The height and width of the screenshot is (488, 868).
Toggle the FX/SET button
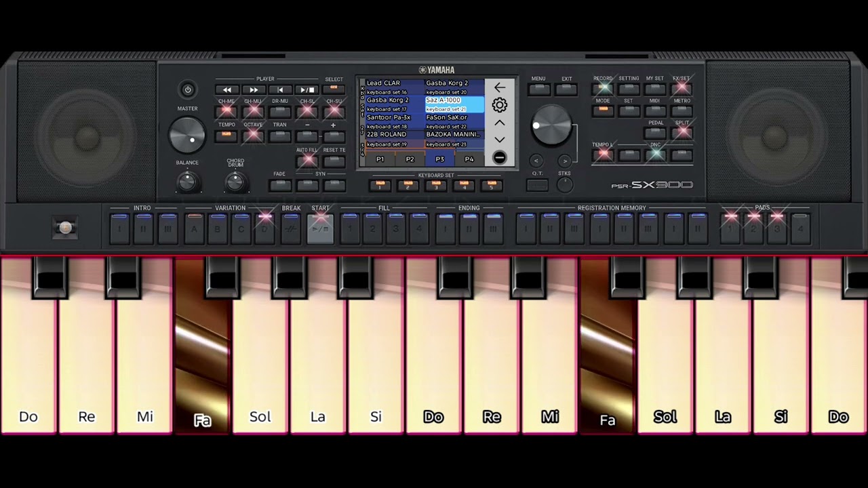(682, 89)
